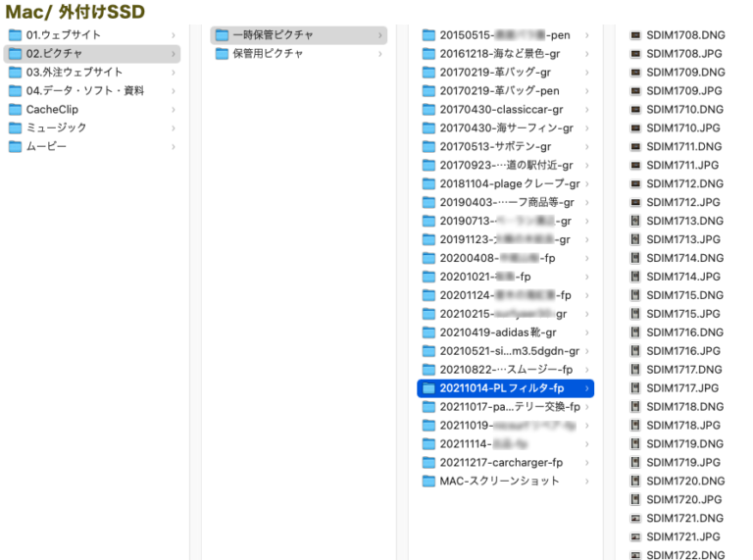Click the SDIM1713.JPG file icon

click(635, 240)
